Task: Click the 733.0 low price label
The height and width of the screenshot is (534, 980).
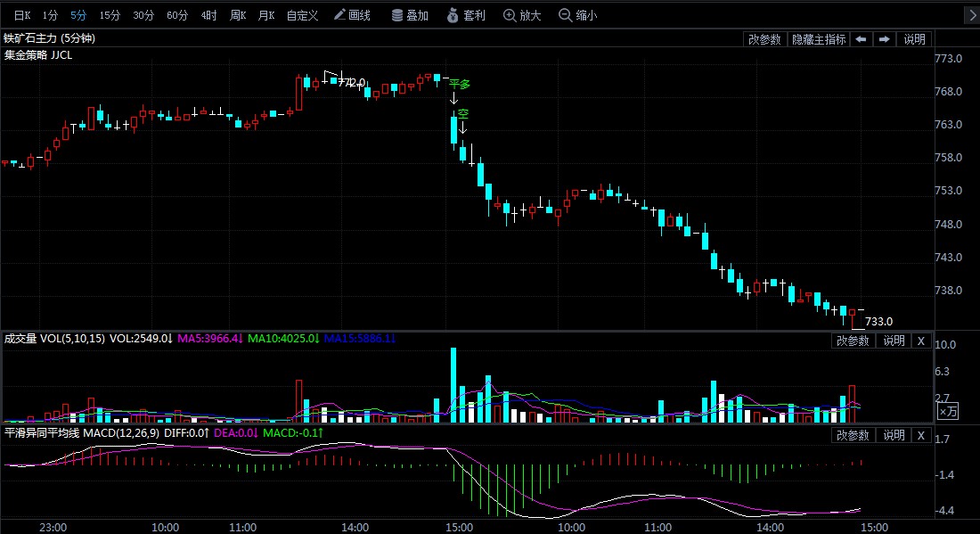Action: [x=878, y=322]
